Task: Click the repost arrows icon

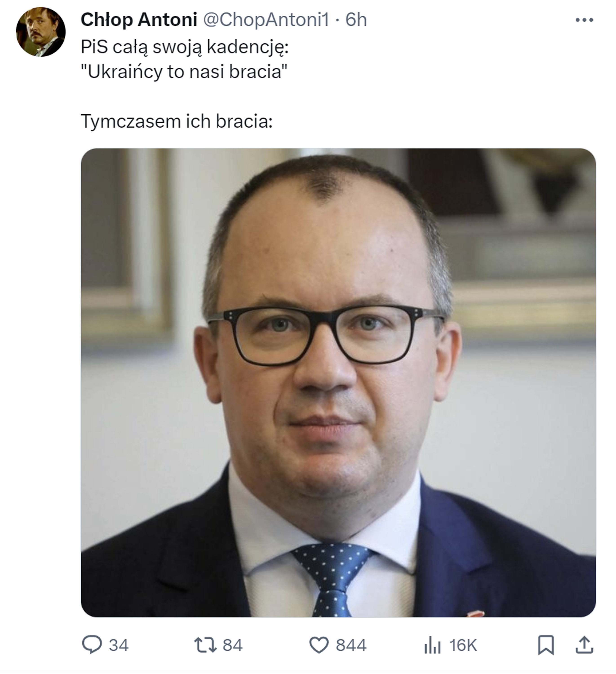Action: point(205,645)
